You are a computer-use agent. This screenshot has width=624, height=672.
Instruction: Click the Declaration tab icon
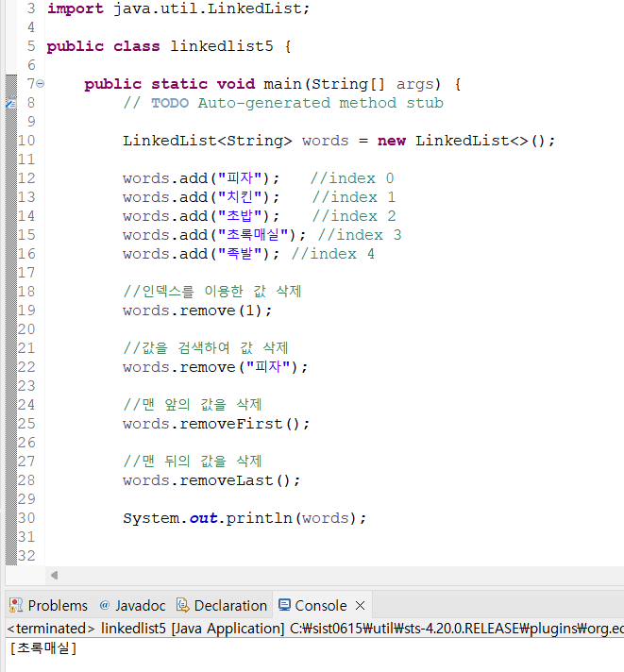tap(182, 605)
